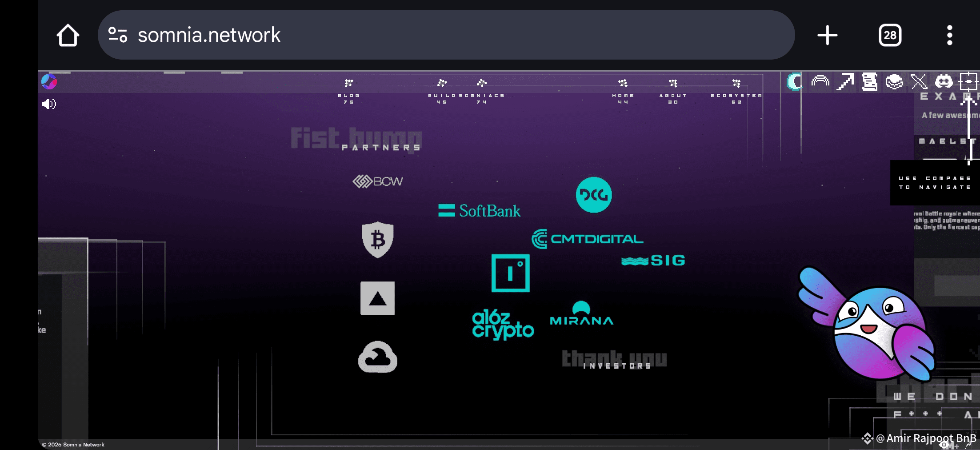This screenshot has height=450, width=980.
Task: Mute the site sound speaker icon
Action: click(49, 104)
